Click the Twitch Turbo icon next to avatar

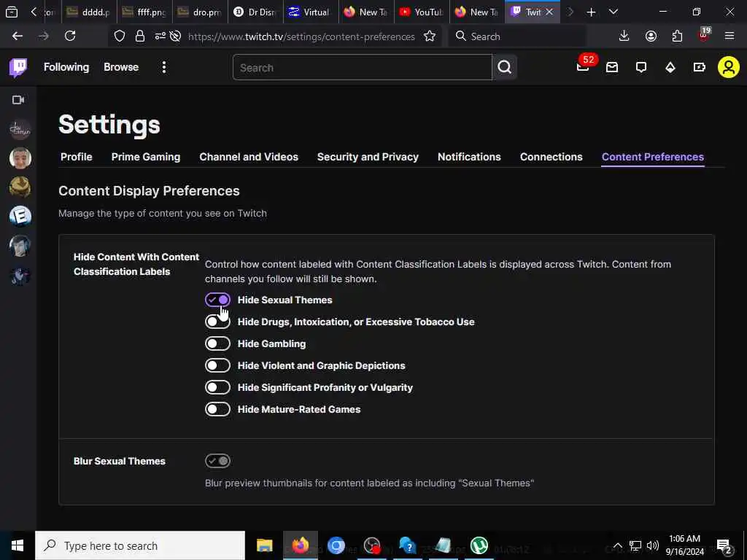pyautogui.click(x=700, y=68)
